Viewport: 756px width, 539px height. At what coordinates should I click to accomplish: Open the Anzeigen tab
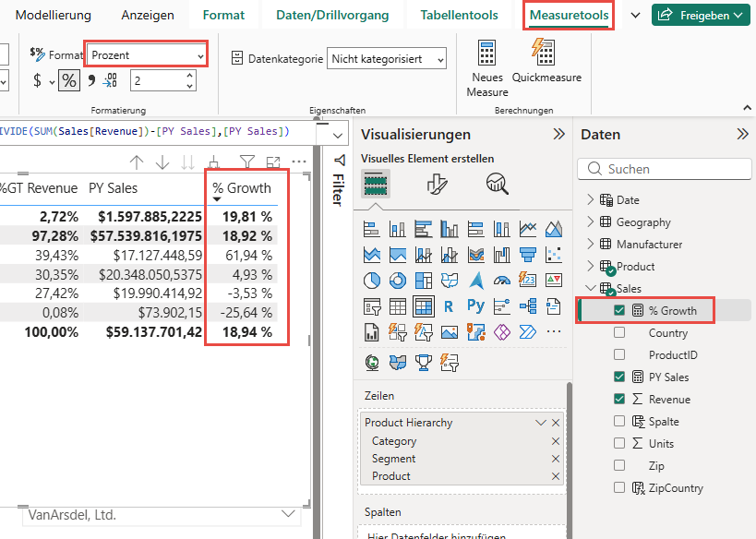[148, 15]
